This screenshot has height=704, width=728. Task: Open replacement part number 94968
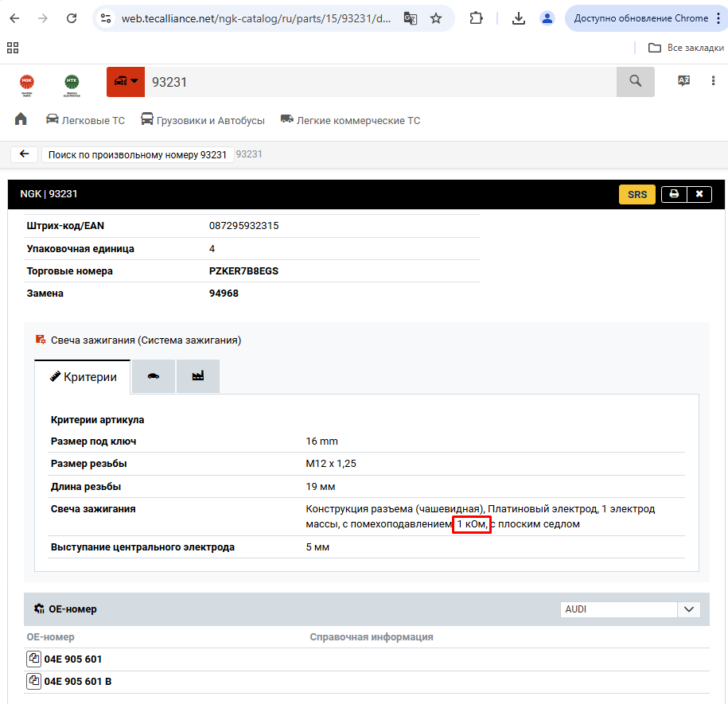coord(224,294)
